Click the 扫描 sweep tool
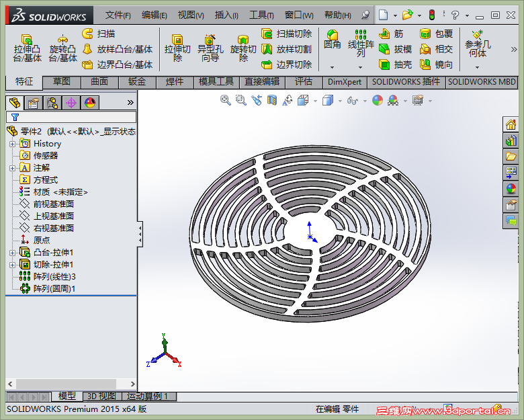This screenshot has width=524, height=420. coord(99,34)
